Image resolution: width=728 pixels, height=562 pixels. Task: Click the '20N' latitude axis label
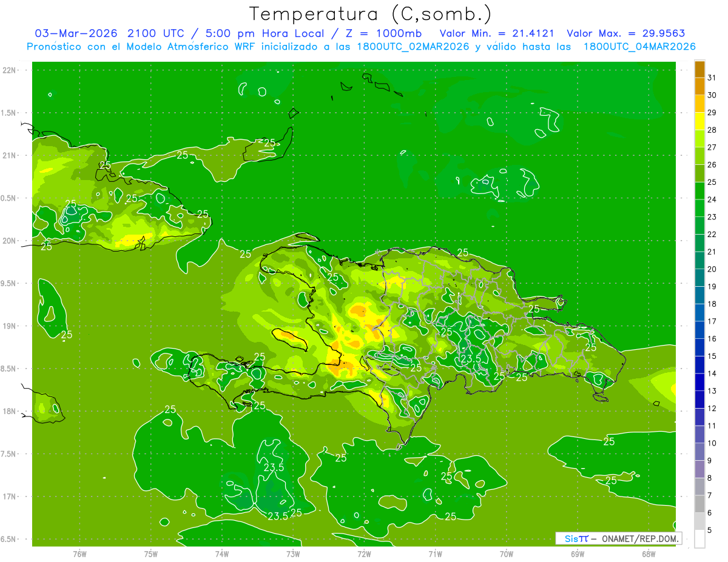point(10,241)
